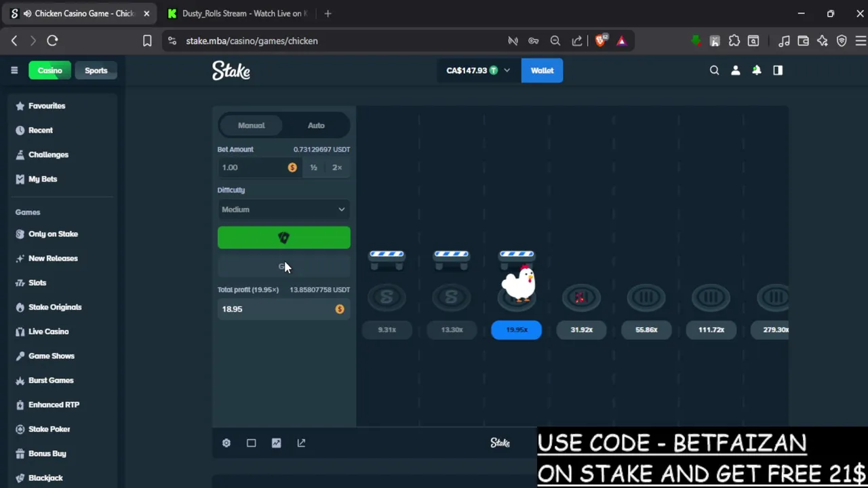Click the Brave Rewards triangle icon

[621, 41]
